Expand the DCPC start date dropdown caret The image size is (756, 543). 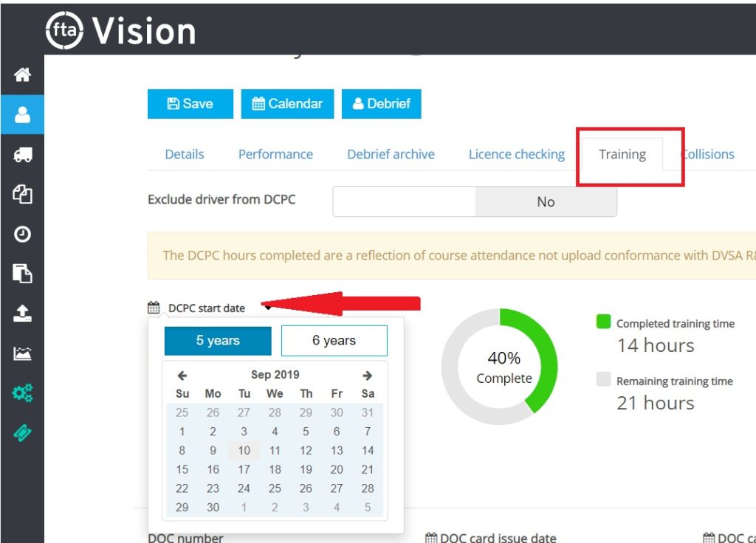(267, 308)
